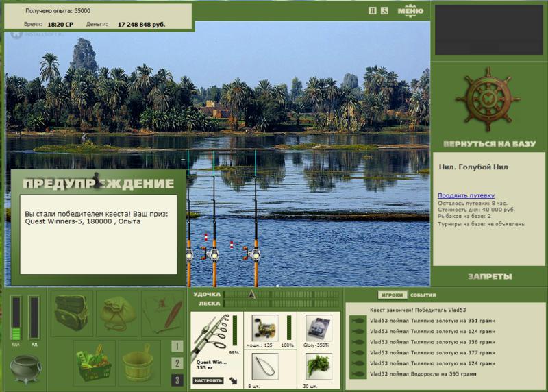Open the map and feather notes icon
Screen dimensions: 548x392
(163, 313)
